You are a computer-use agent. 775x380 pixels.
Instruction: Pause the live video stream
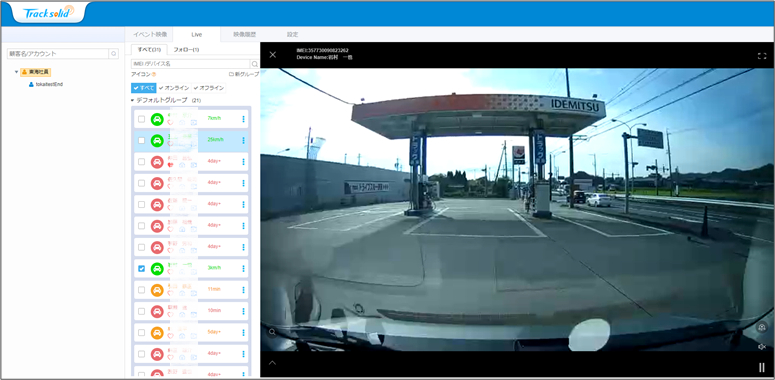click(x=762, y=367)
